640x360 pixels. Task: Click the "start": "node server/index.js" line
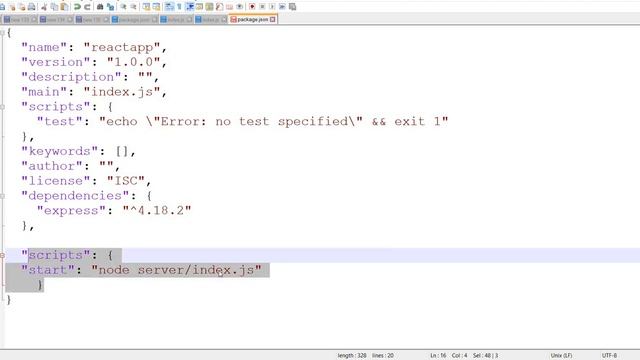pos(141,270)
